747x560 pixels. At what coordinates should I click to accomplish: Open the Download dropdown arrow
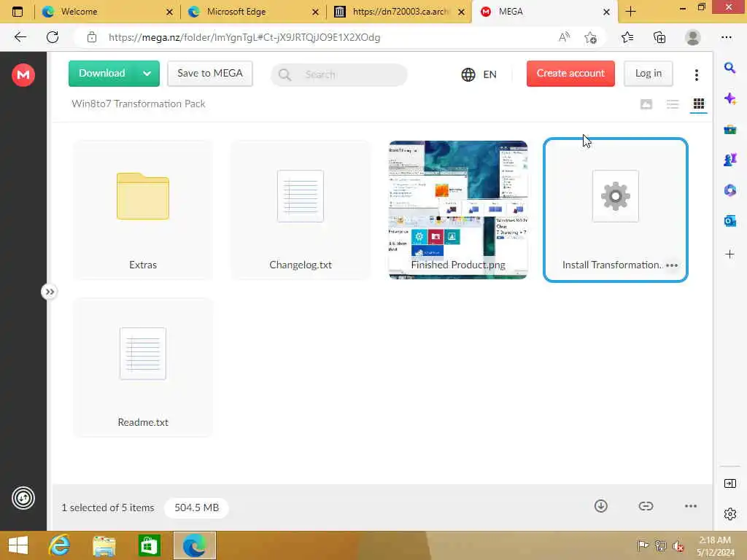click(x=147, y=74)
